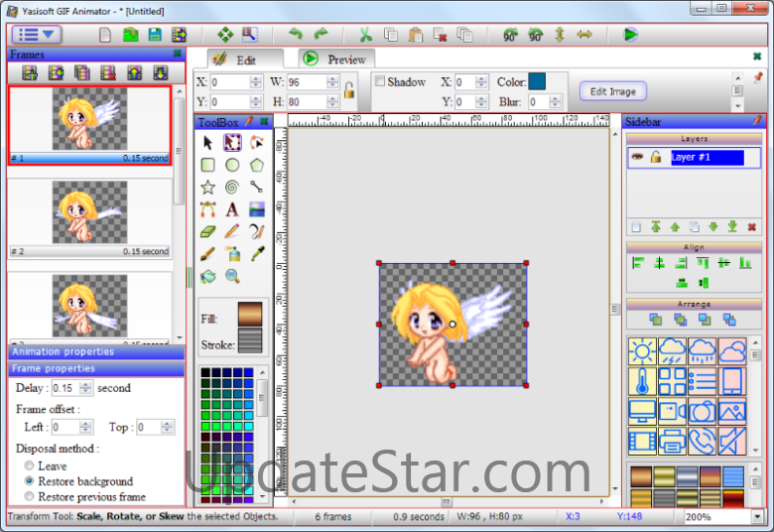Select Restore background disposal method

[29, 480]
